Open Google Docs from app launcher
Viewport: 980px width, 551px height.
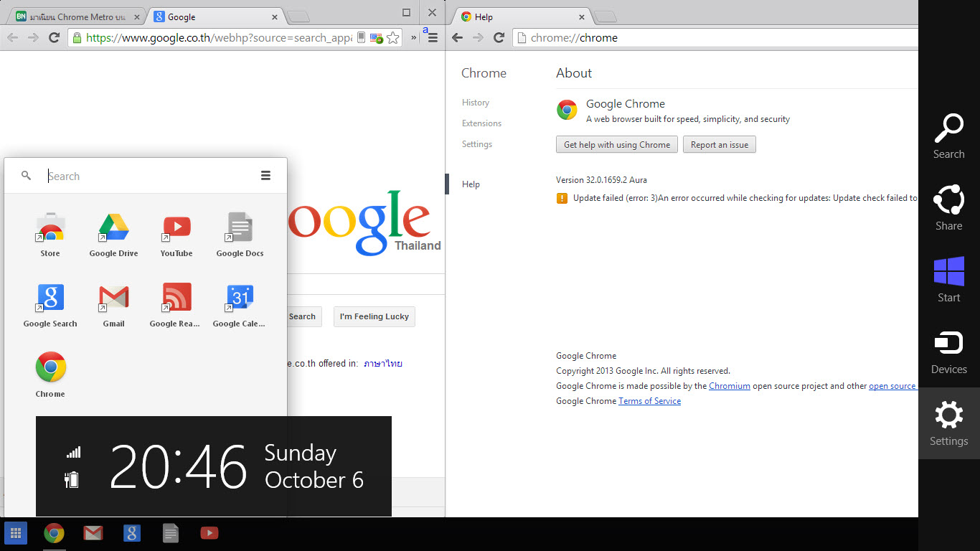[240, 235]
